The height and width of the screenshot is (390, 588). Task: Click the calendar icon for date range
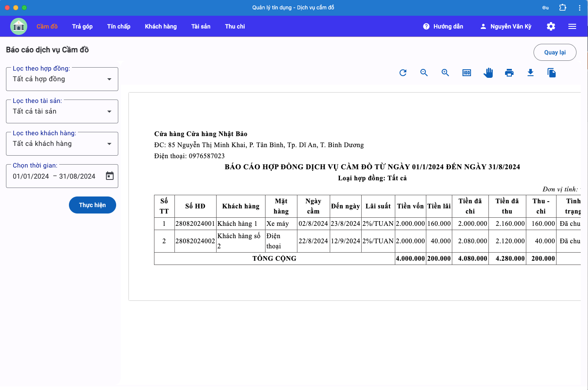click(110, 176)
